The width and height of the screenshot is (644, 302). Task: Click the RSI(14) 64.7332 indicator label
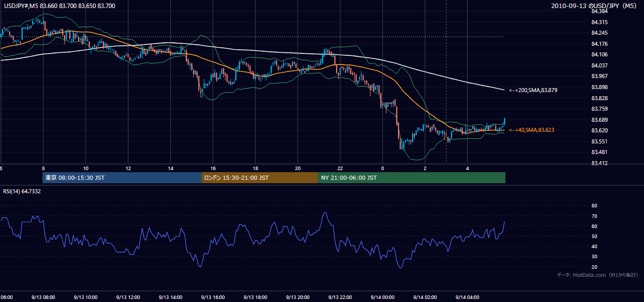point(23,191)
